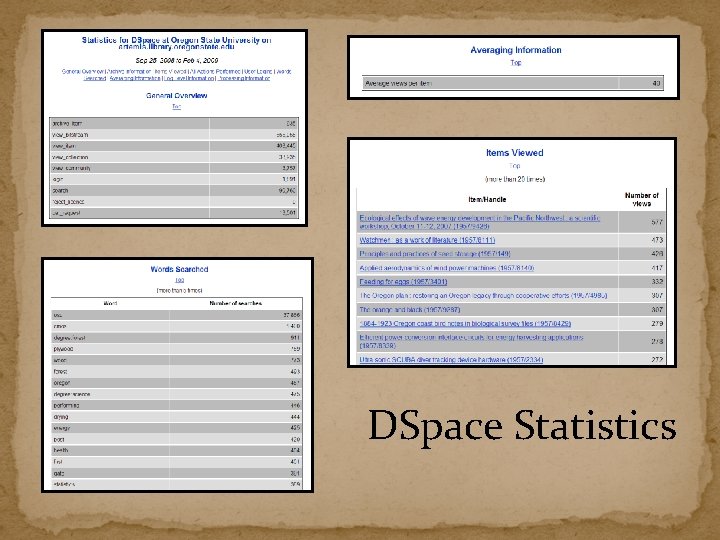Click the Item/Handle column header
This screenshot has width=720, height=540.
tap(487, 199)
